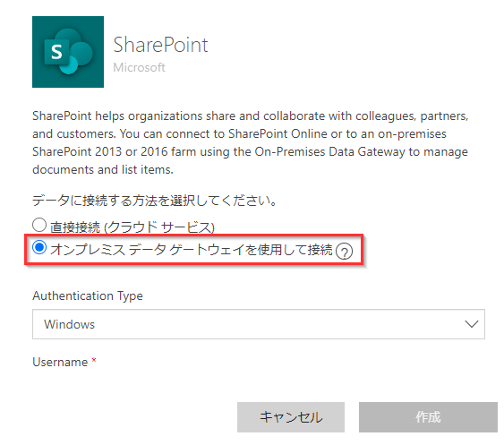Click the Windows value in dropdown
Image resolution: width=504 pixels, height=445 pixels.
point(70,324)
